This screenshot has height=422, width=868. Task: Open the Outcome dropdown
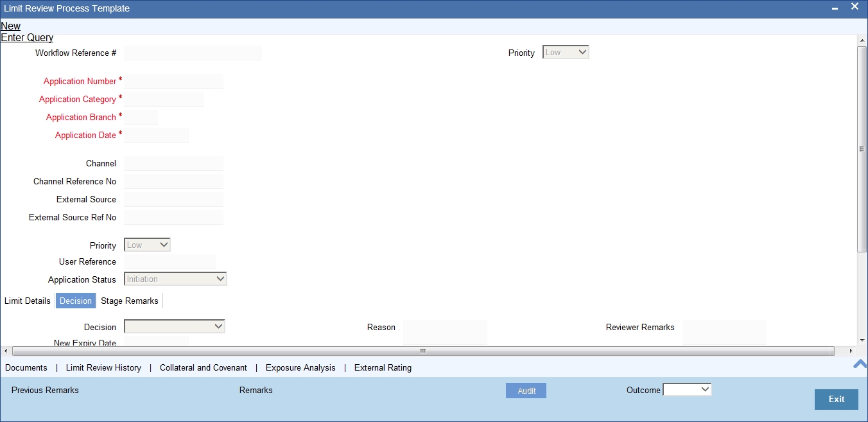click(x=687, y=389)
